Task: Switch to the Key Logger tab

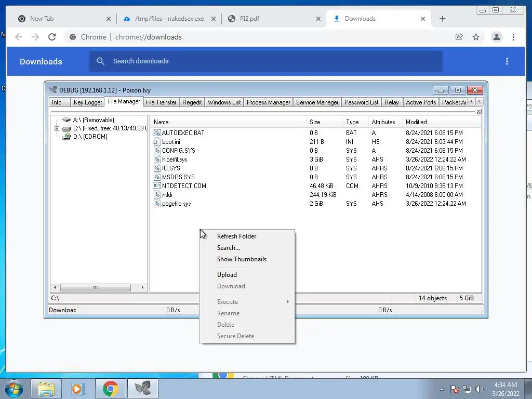Action: tap(87, 102)
